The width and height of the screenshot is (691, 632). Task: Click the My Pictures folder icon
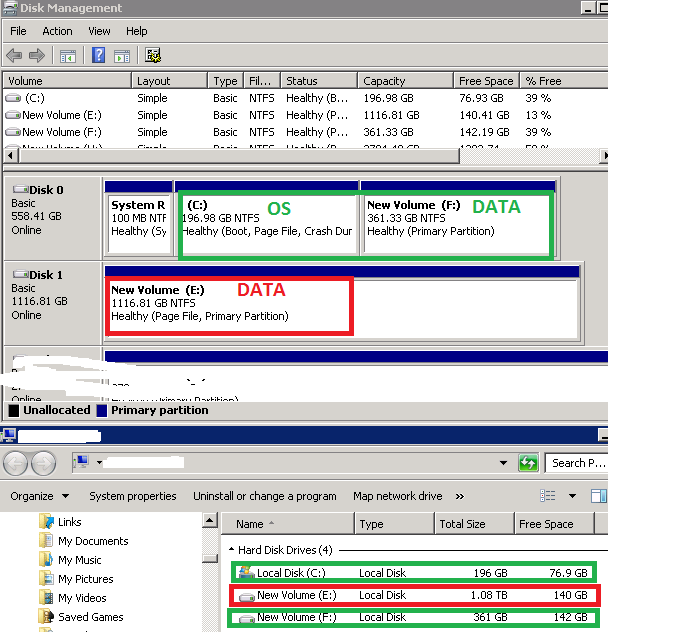point(46,578)
